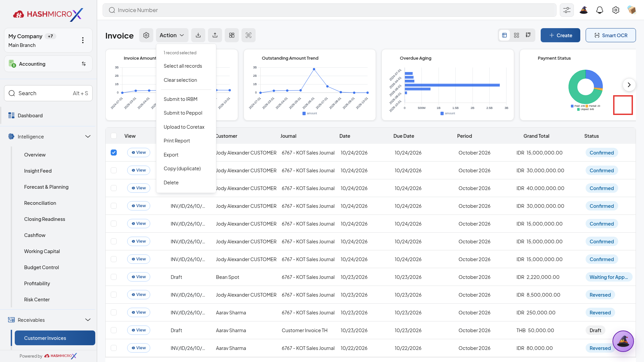Check the IDR 8,500,000.00 row checkbox
This screenshot has height=362, width=644.
(114, 295)
